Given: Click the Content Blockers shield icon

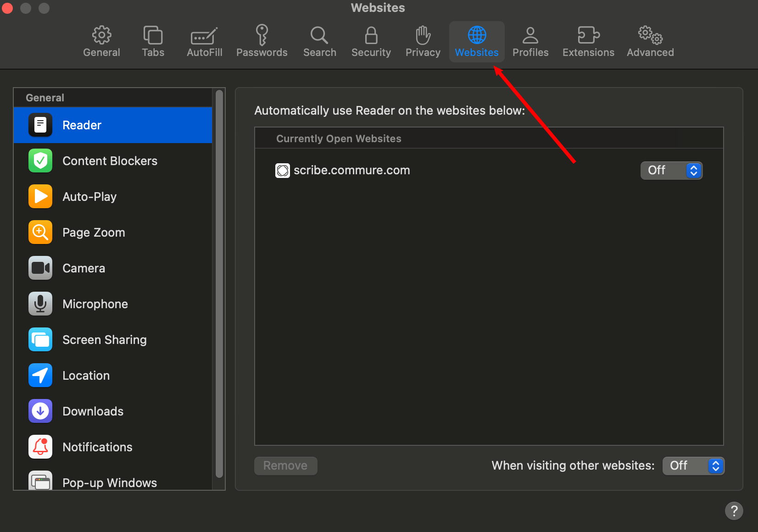Looking at the screenshot, I should [40, 161].
